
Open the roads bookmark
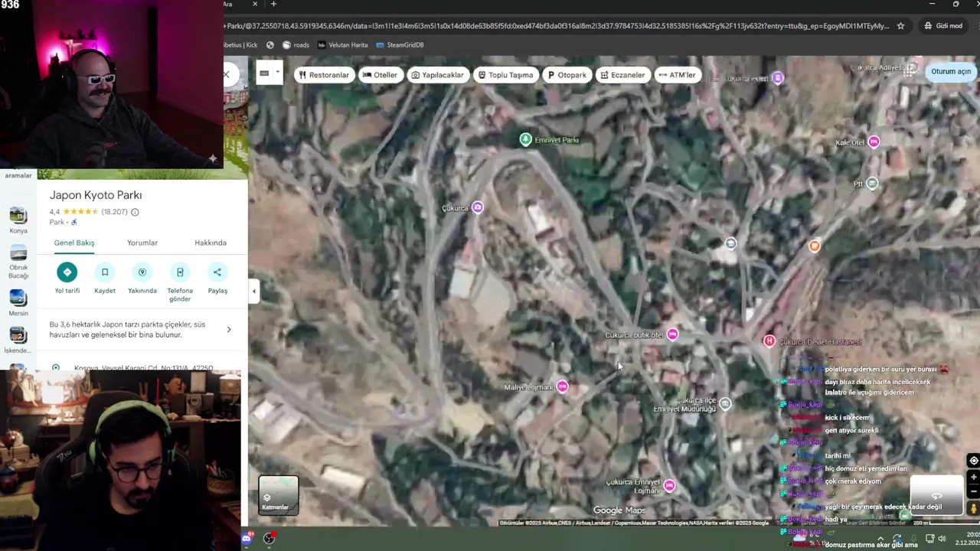pyautogui.click(x=296, y=45)
